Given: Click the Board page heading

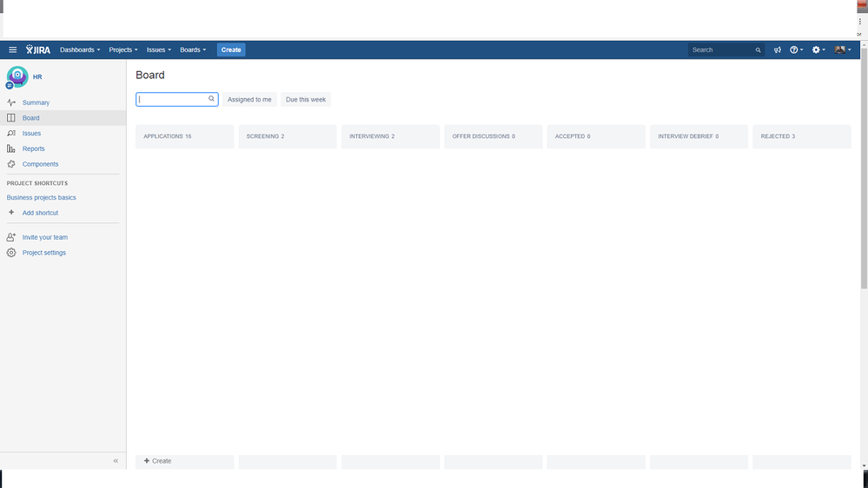Looking at the screenshot, I should (x=150, y=76).
